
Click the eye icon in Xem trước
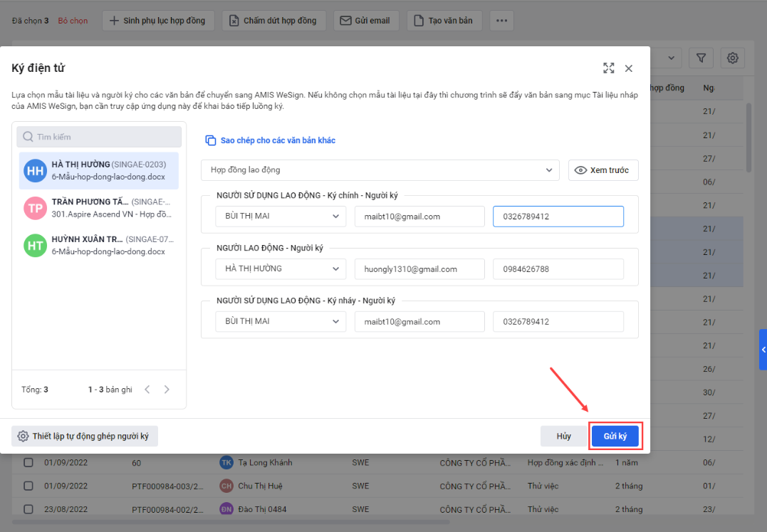click(580, 170)
